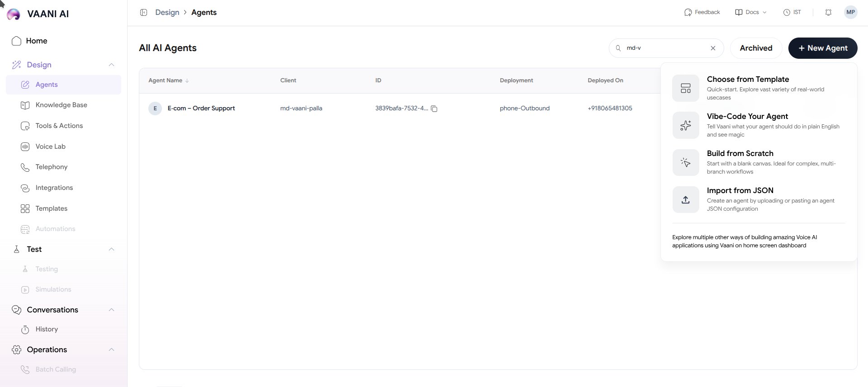The height and width of the screenshot is (387, 868).
Task: Click the Telephony phone icon
Action: click(x=25, y=167)
